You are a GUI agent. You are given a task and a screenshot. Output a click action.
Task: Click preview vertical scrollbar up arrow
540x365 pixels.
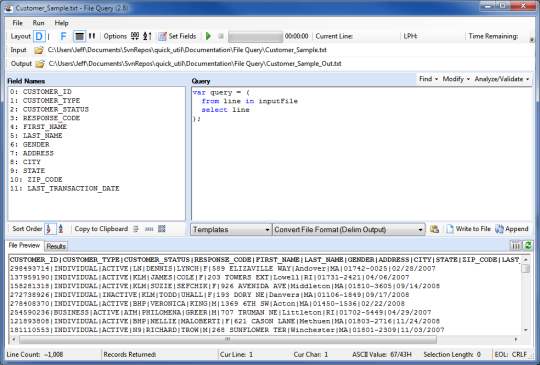526,260
